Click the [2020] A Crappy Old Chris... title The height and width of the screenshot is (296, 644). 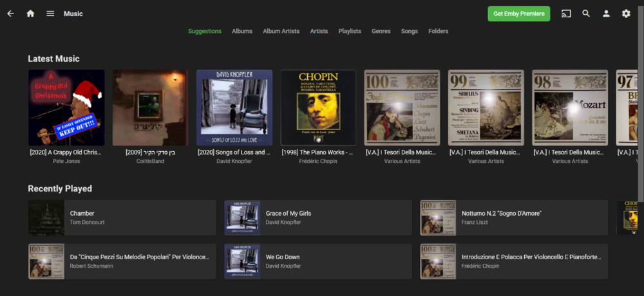click(66, 153)
